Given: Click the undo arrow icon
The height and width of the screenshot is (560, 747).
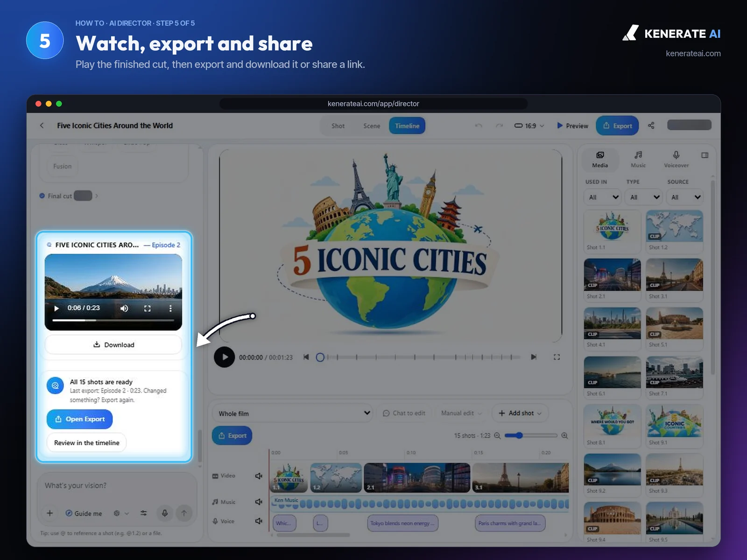Looking at the screenshot, I should coord(479,126).
